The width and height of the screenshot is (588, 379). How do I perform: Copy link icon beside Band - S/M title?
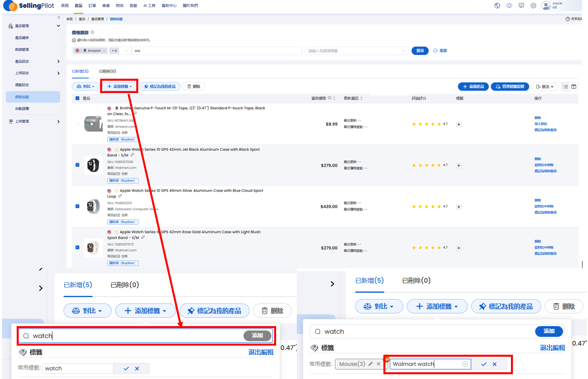click(132, 155)
